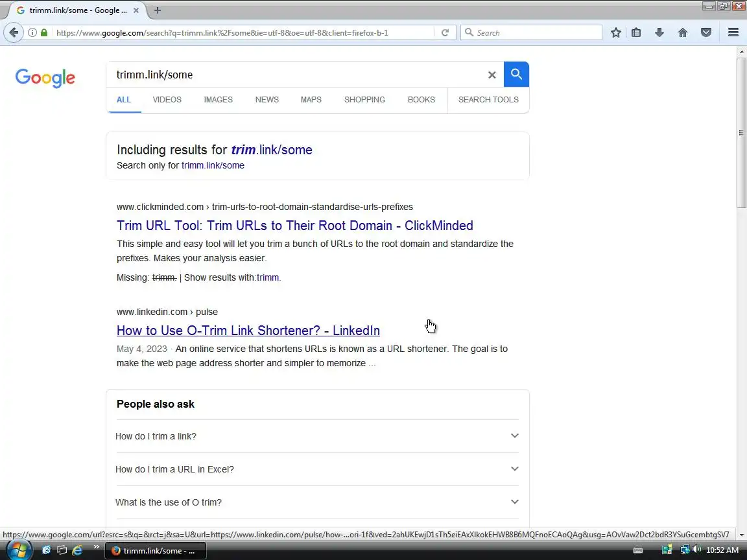
Task: Switch to MAPS tab
Action: pyautogui.click(x=311, y=100)
